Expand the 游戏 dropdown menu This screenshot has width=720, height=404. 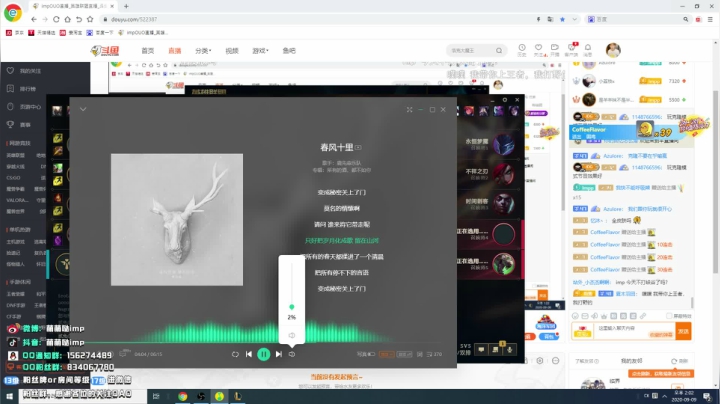point(260,50)
